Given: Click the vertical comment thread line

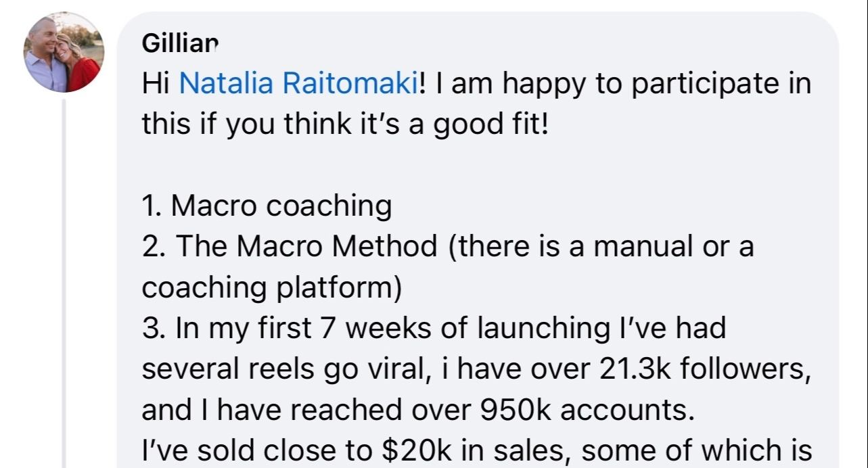Looking at the screenshot, I should click(x=64, y=284).
